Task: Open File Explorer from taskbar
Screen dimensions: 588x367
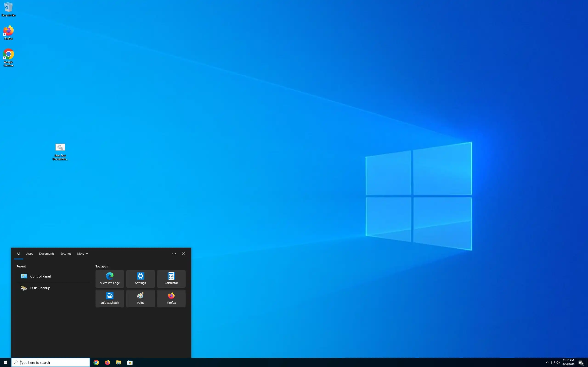Action: 119,362
